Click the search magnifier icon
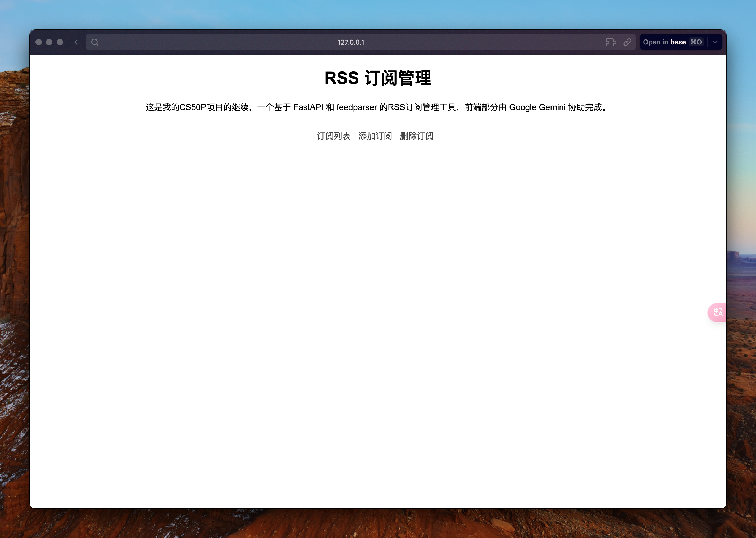This screenshot has height=538, width=756. pyautogui.click(x=95, y=42)
